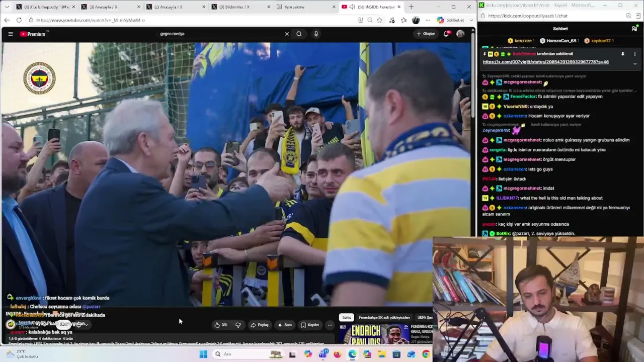Go to the YouTube Premium home logo
644x362 pixels.
click(x=33, y=34)
